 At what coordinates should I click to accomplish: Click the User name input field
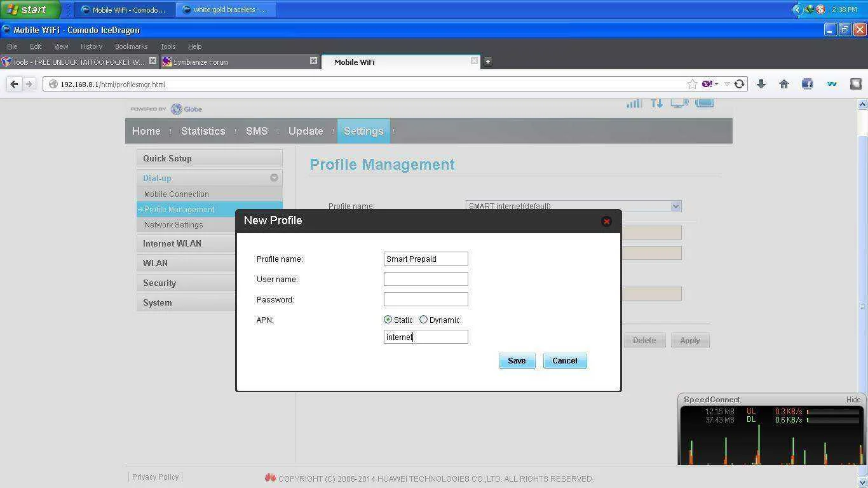426,279
